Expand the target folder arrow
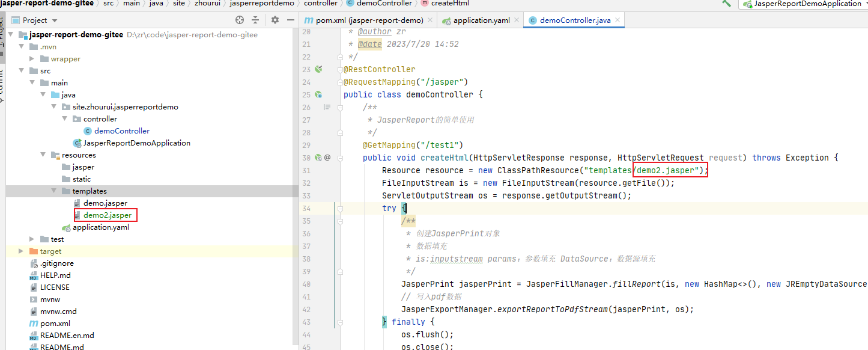This screenshot has height=350, width=868. coord(21,251)
